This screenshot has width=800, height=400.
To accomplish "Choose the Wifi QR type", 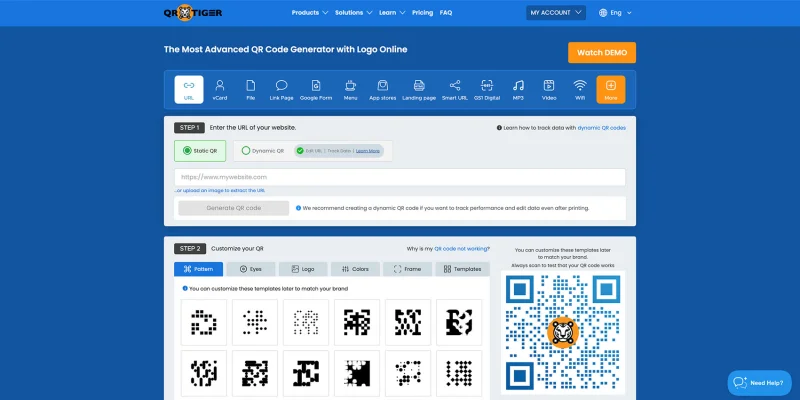I will pyautogui.click(x=580, y=90).
